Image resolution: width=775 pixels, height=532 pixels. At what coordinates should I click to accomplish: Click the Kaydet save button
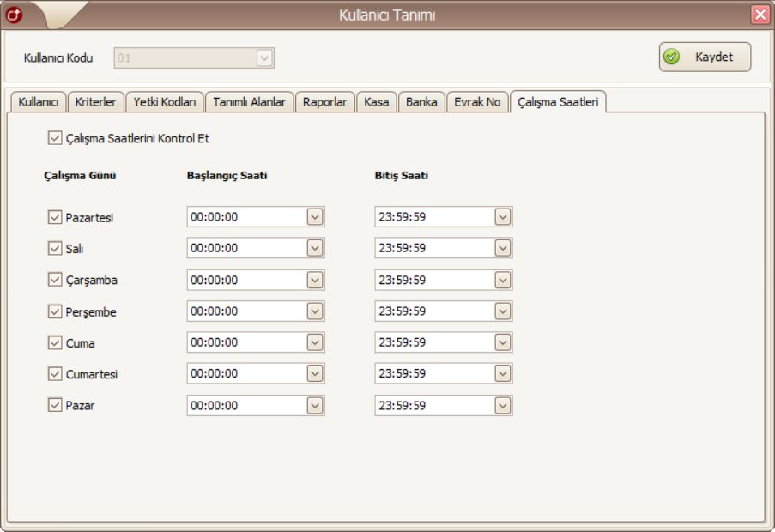pos(705,57)
